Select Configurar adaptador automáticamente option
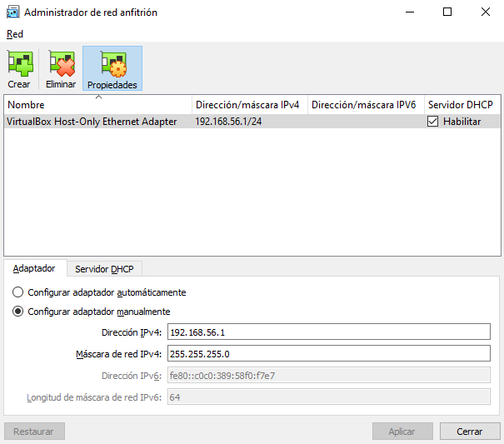This screenshot has height=444, width=504. coord(18,292)
